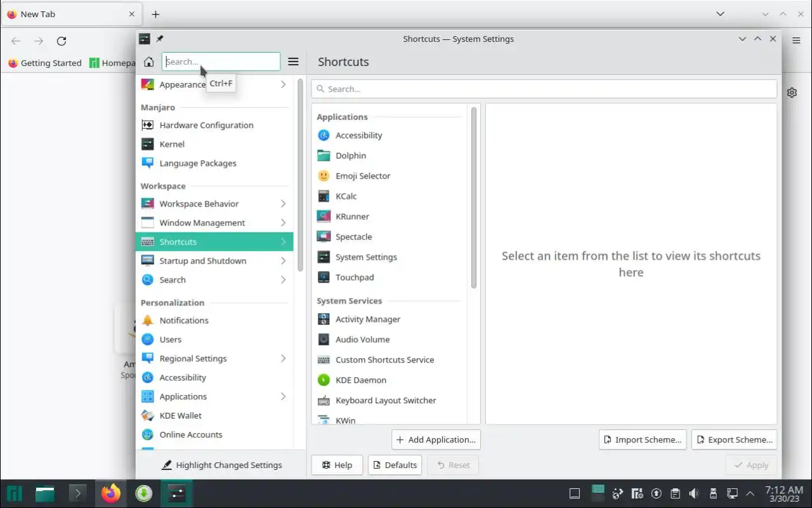Click the System Settings taskbar icon
The width and height of the screenshot is (812, 508).
click(177, 493)
